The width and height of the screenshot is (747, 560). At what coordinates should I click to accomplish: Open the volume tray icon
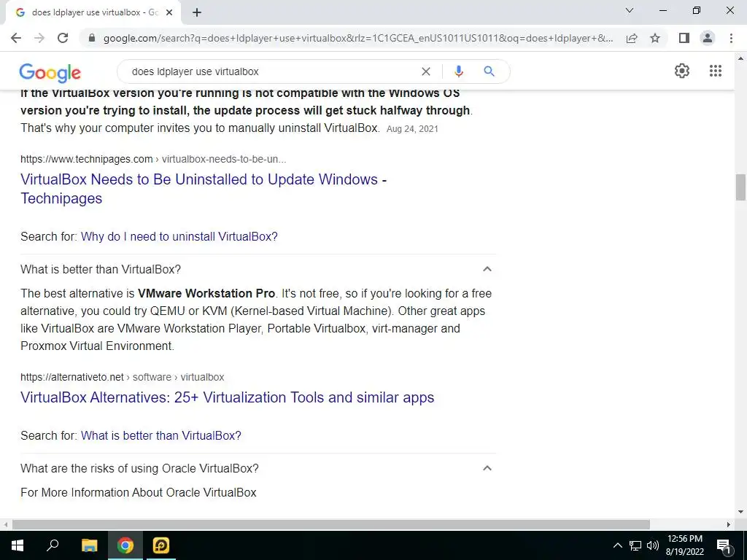(653, 545)
